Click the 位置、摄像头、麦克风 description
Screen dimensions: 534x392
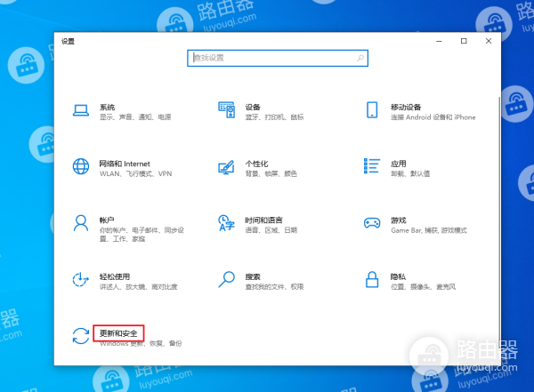pyautogui.click(x=423, y=287)
